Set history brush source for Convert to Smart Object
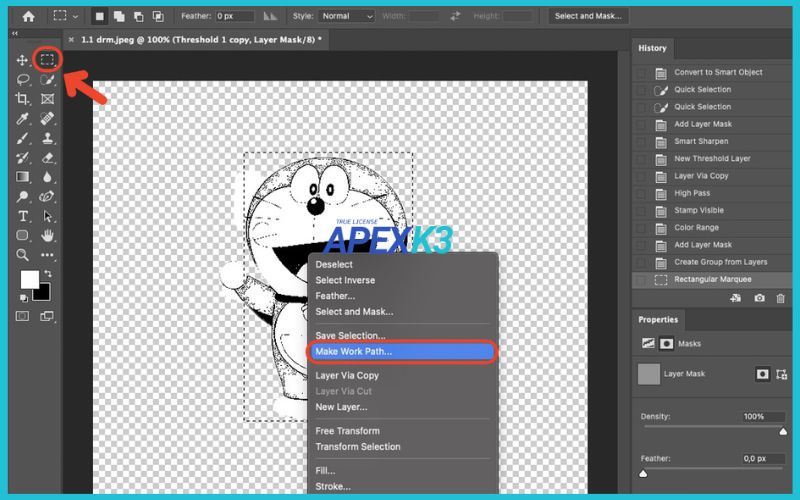The height and width of the screenshot is (500, 800). coord(641,72)
